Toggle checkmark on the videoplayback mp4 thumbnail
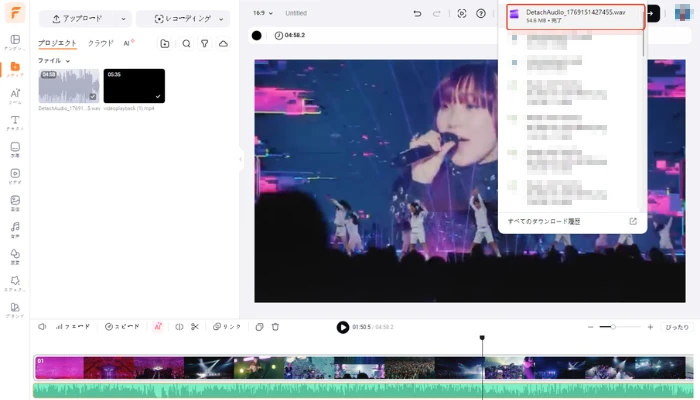 [158, 96]
